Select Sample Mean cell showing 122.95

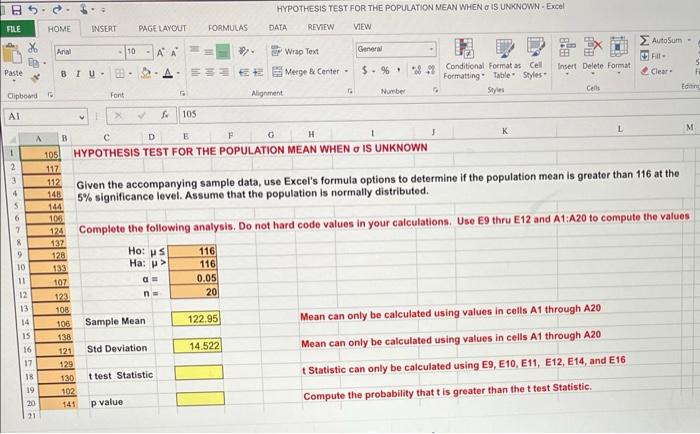[196, 318]
